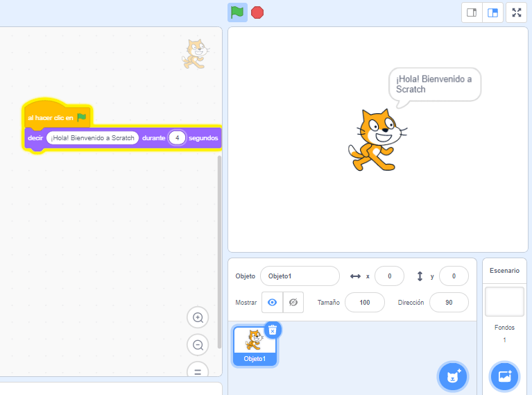This screenshot has width=532, height=395.
Task: Open the choose a backdrop button
Action: click(504, 376)
